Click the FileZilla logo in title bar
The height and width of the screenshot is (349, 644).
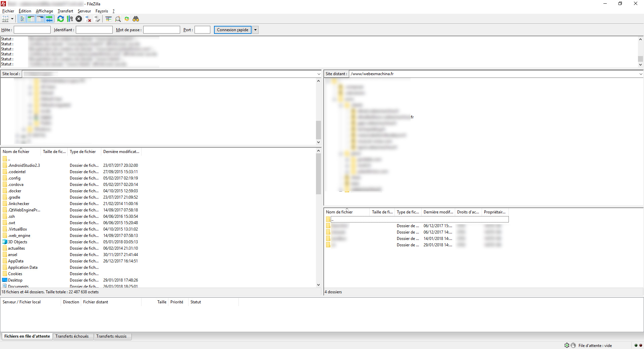[3, 4]
